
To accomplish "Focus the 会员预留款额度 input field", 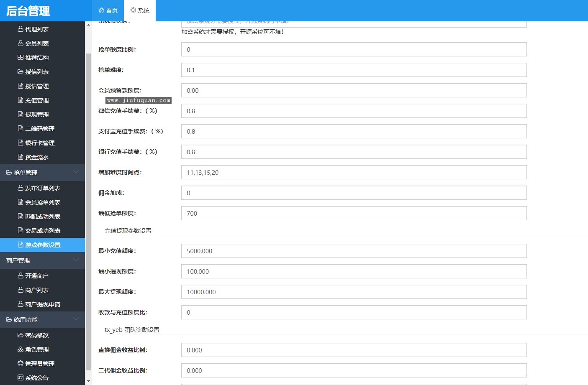I will click(x=354, y=90).
